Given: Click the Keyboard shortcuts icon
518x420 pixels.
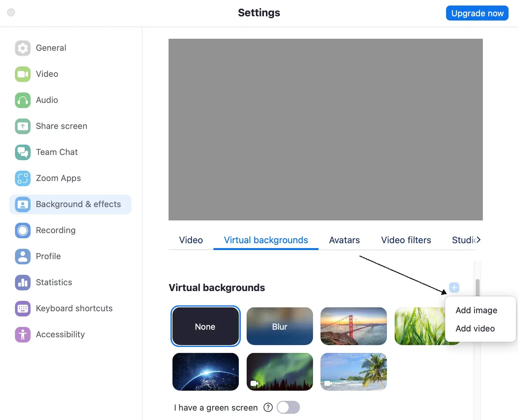Looking at the screenshot, I should (x=23, y=309).
